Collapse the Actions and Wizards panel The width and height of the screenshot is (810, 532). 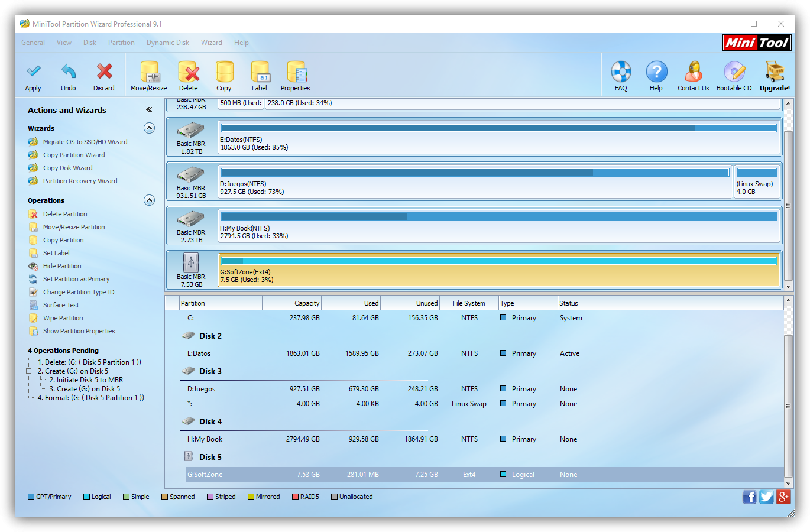[149, 110]
